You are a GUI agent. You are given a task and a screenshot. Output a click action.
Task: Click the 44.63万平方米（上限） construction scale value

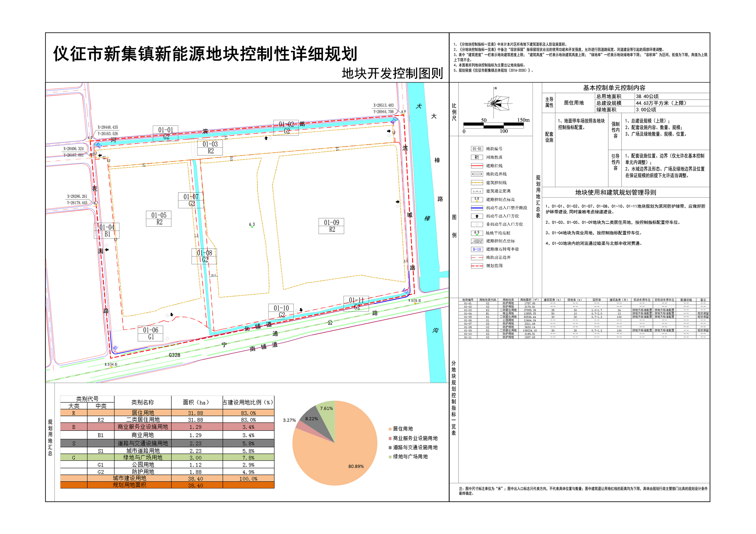click(661, 103)
